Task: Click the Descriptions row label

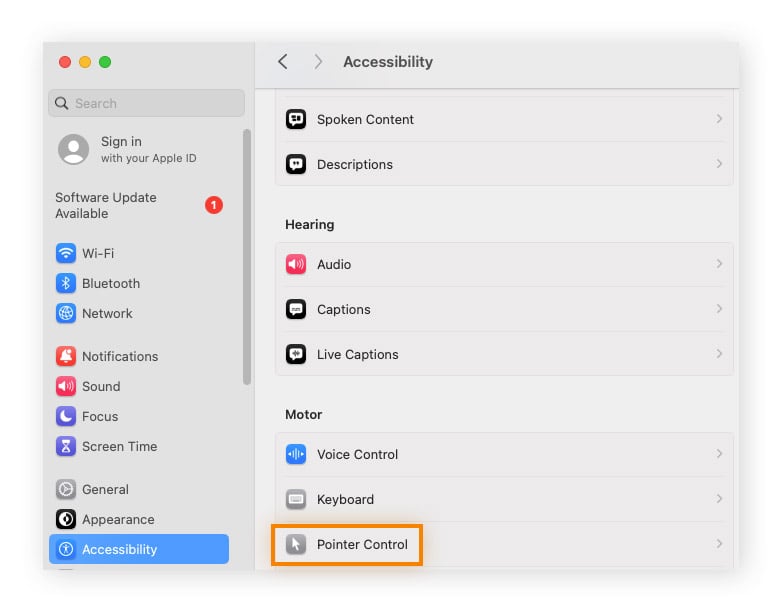Action: (x=355, y=164)
